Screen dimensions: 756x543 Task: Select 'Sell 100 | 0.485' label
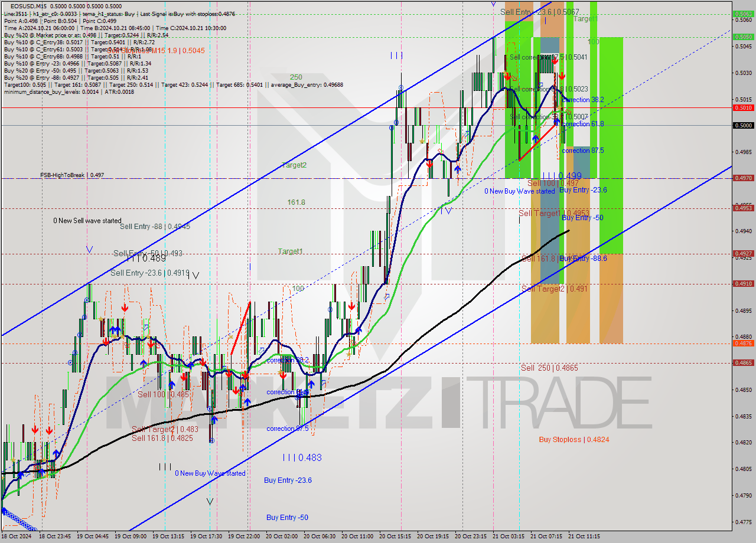[164, 394]
